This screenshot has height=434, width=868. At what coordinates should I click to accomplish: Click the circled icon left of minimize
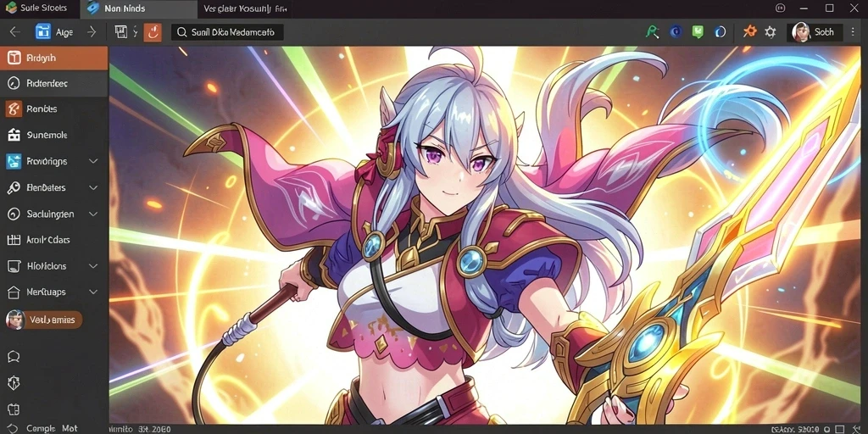coord(781,8)
